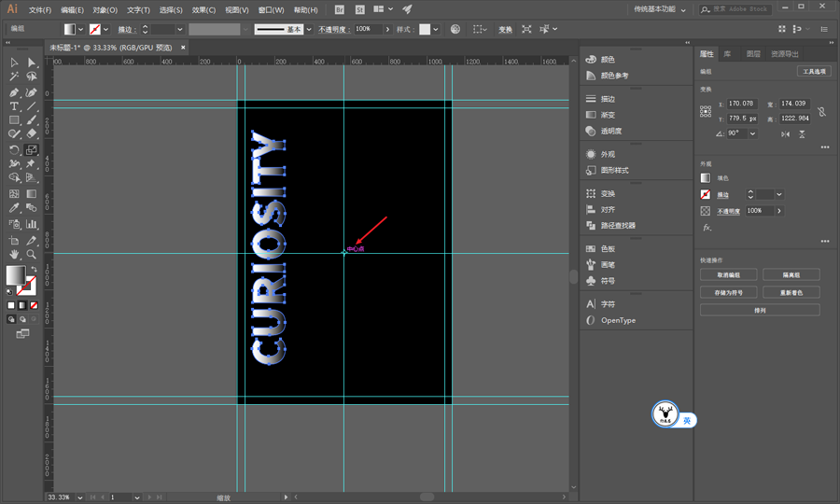Open the zoom level dropdown at 33.33%
The image size is (840, 504).
tap(81, 497)
